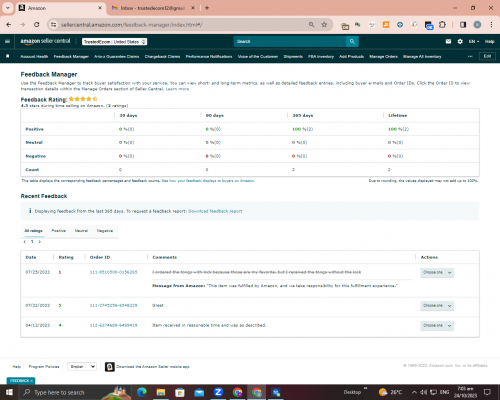
Task: Close the teal FEEDBACK tag at bottom
Action: click(x=32, y=381)
